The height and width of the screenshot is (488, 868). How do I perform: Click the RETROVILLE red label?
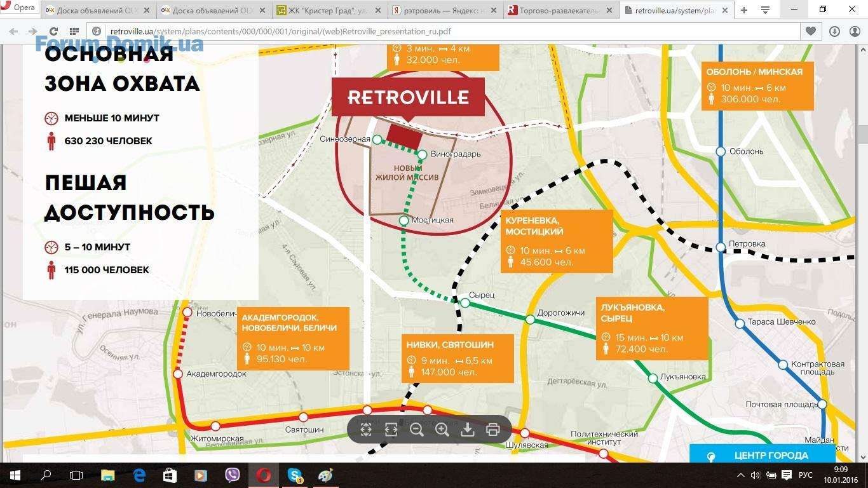click(x=408, y=97)
